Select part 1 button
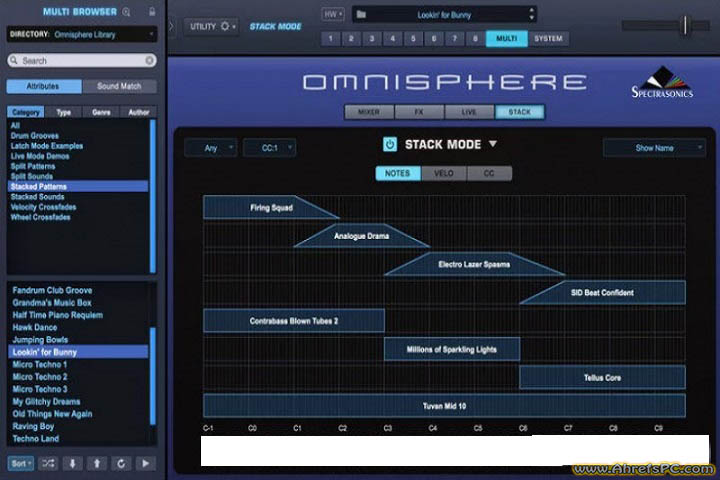 [331, 39]
